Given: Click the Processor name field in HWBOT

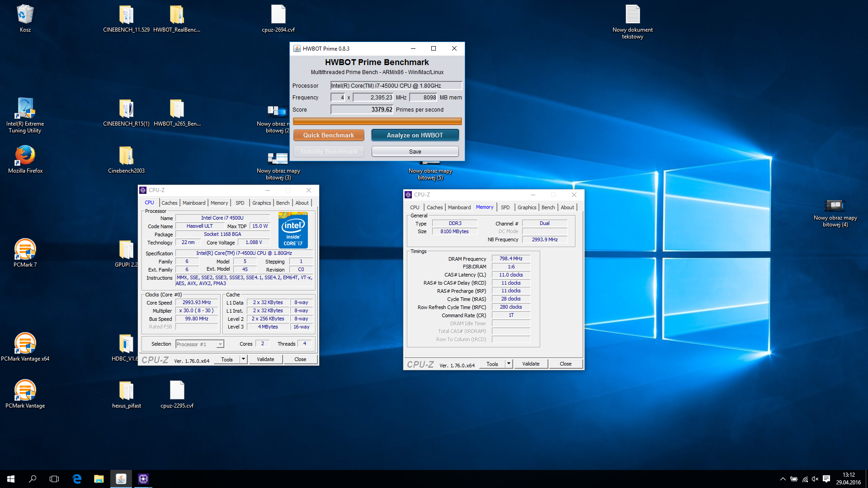Looking at the screenshot, I should [396, 85].
